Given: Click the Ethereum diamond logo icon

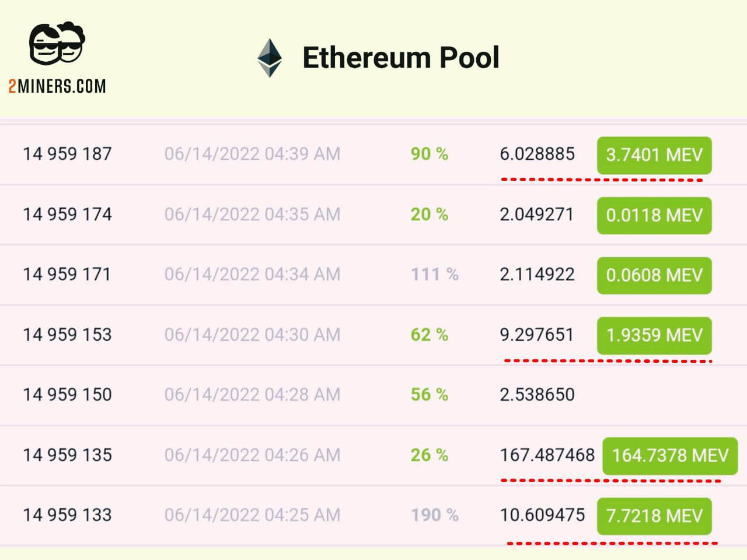Looking at the screenshot, I should coord(270,58).
